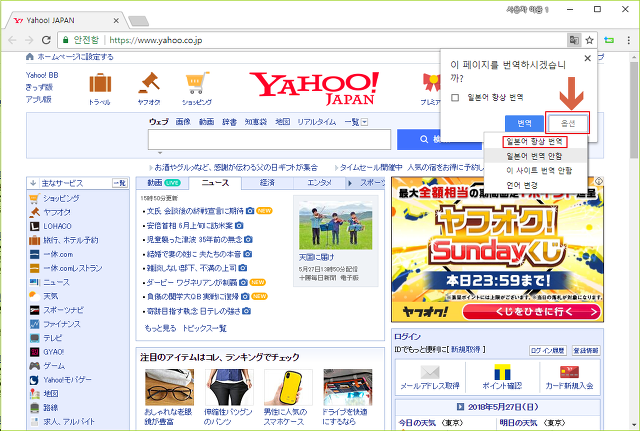Switch to the エンタメ tab
The image size is (640, 431).
319,183
